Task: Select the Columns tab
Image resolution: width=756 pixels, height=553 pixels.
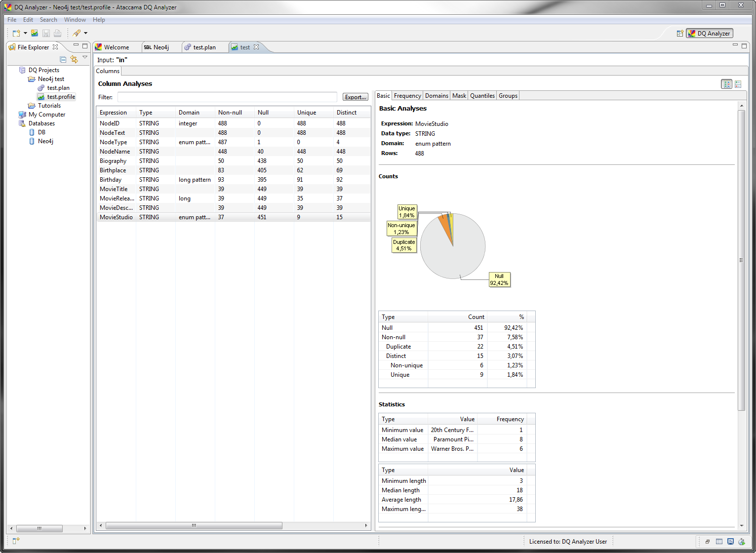Action: [x=108, y=71]
